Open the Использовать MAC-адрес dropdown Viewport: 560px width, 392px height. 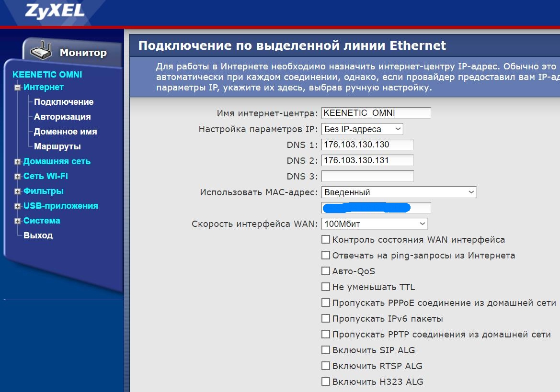click(x=399, y=192)
